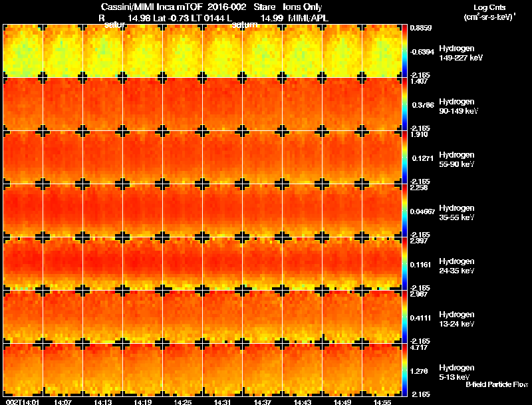Click the Hydrogen 24-35 keV label

coord(457,266)
